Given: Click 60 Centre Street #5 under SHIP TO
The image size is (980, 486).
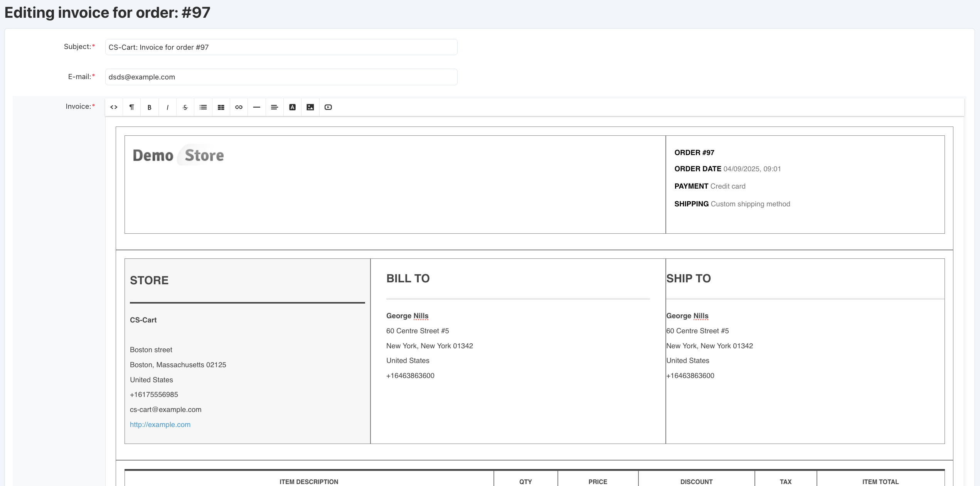Looking at the screenshot, I should tap(697, 331).
